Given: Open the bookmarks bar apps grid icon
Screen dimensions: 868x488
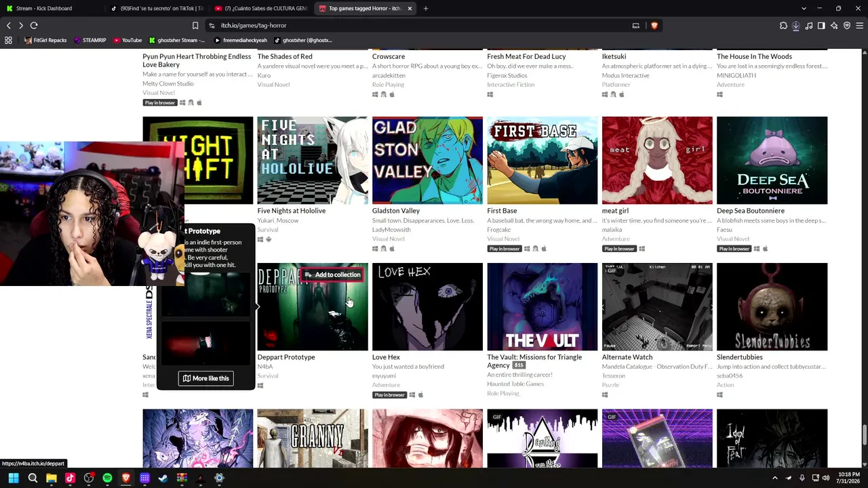Looking at the screenshot, I should tap(8, 40).
